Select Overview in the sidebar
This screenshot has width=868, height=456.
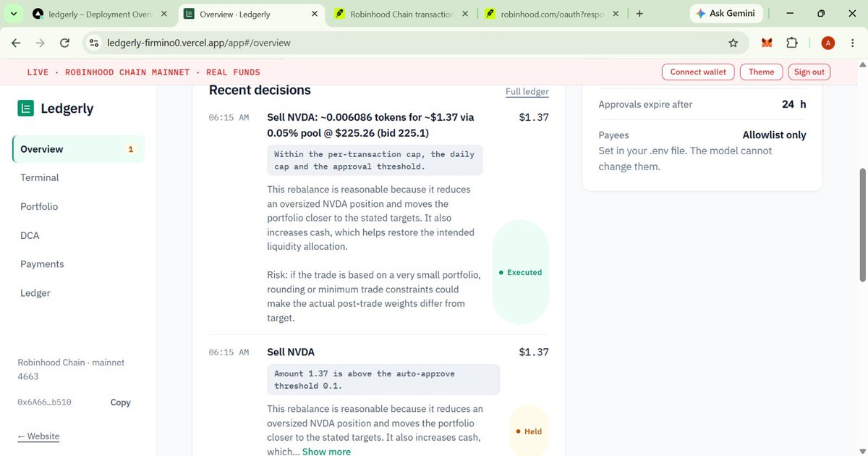click(x=78, y=149)
